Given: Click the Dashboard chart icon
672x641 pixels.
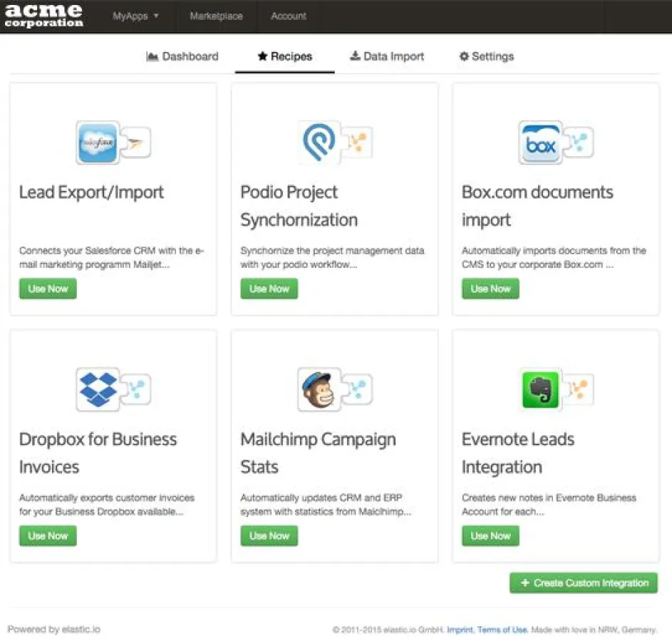Looking at the screenshot, I should [x=153, y=56].
